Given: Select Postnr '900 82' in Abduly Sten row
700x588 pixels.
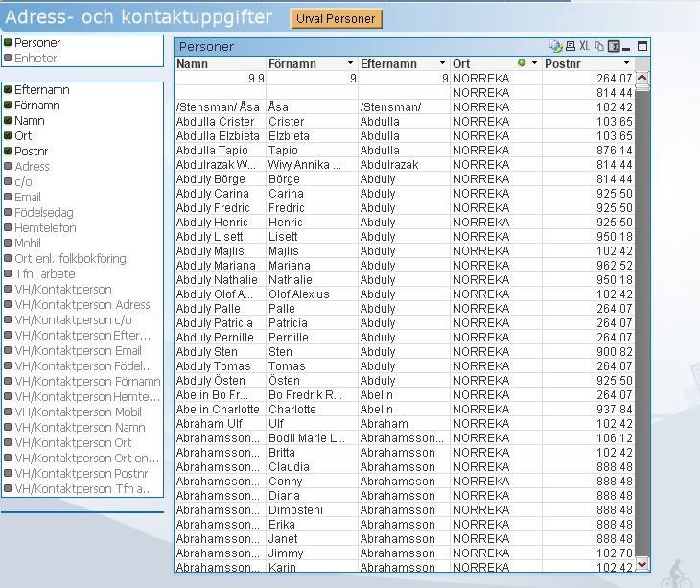Looking at the screenshot, I should tap(589, 352).
